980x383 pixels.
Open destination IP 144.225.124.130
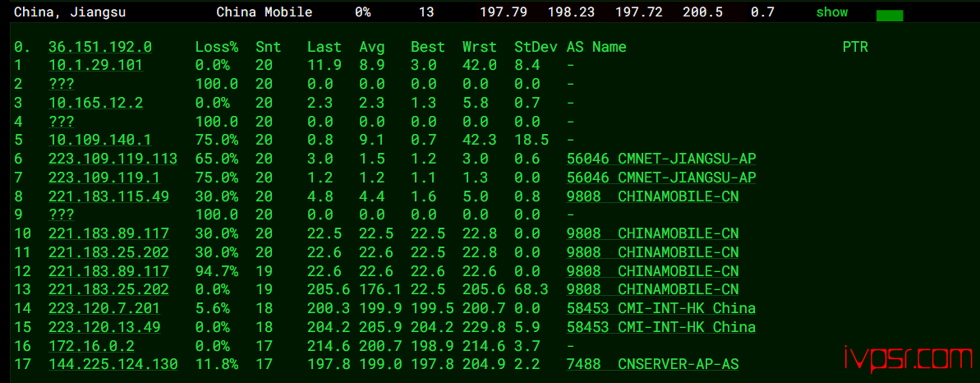tap(113, 364)
